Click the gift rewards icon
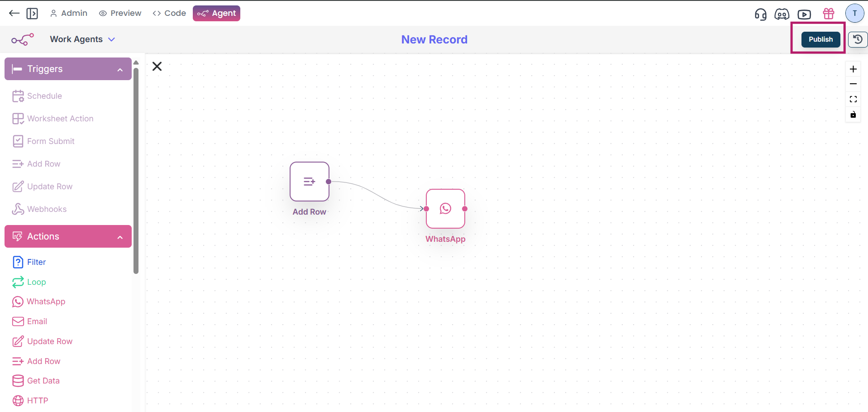The image size is (868, 412). point(829,14)
